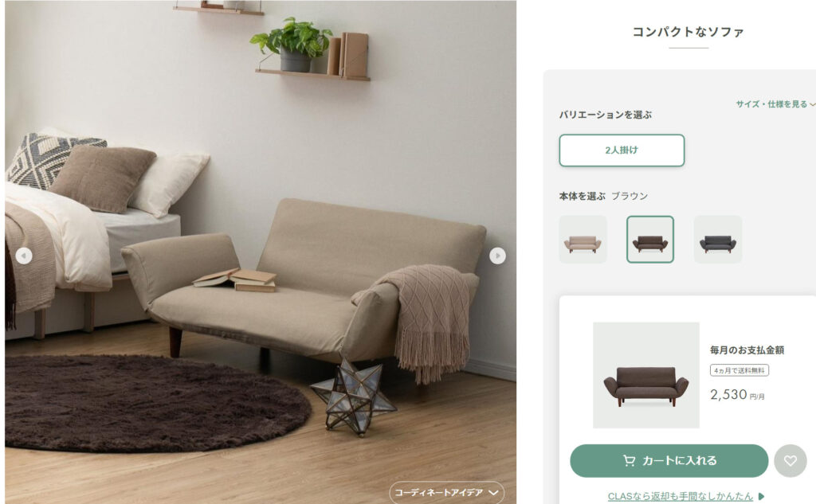
Task: Select the 2人掛け variation option
Action: click(x=622, y=150)
